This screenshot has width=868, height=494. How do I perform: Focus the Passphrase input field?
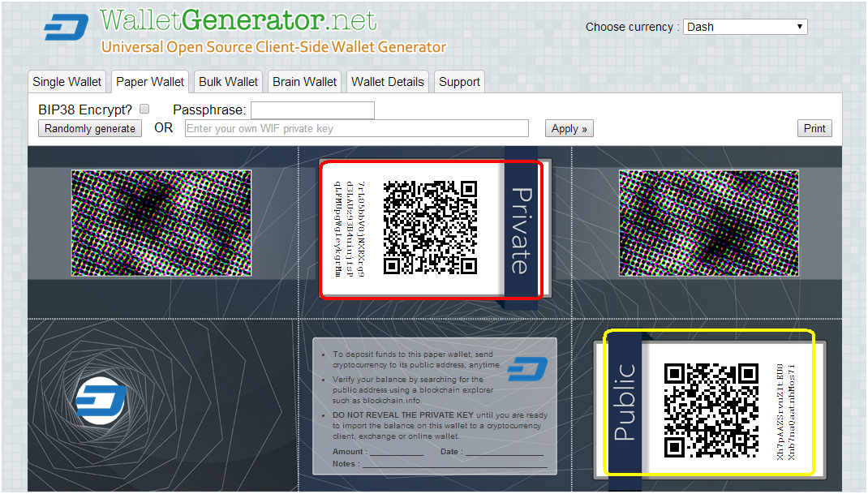[313, 110]
